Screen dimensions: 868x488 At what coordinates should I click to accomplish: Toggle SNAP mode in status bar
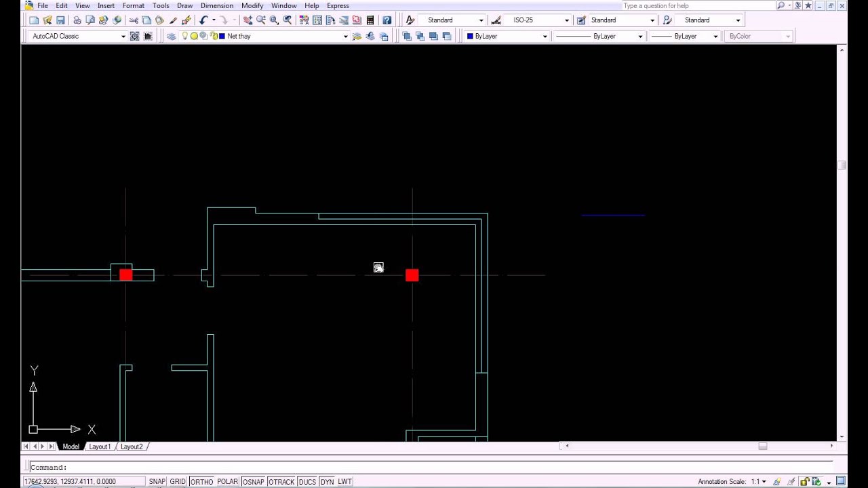click(x=157, y=482)
